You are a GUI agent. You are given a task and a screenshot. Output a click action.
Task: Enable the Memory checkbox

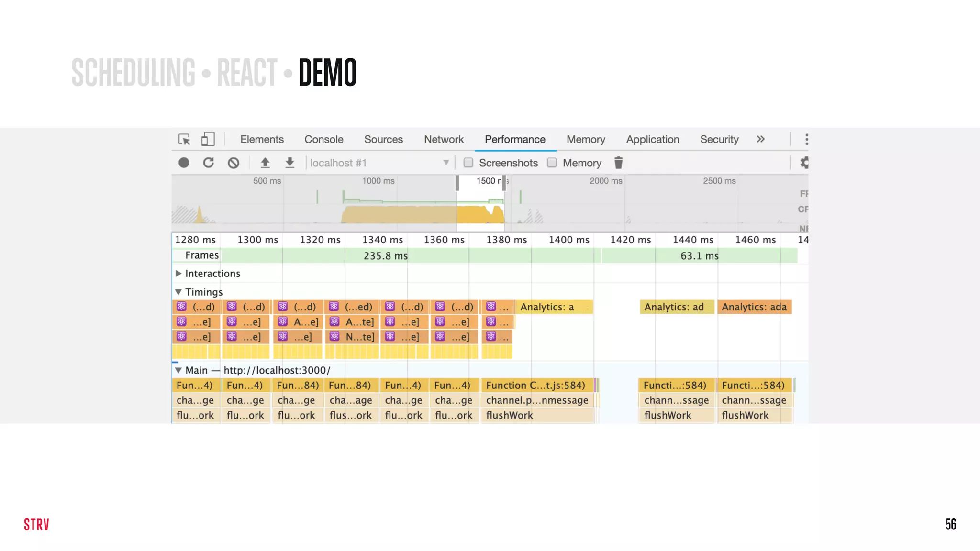(x=552, y=163)
